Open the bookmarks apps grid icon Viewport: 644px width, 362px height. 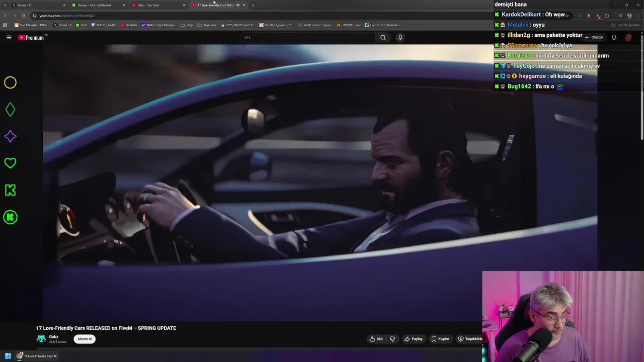pyautogui.click(x=5, y=25)
